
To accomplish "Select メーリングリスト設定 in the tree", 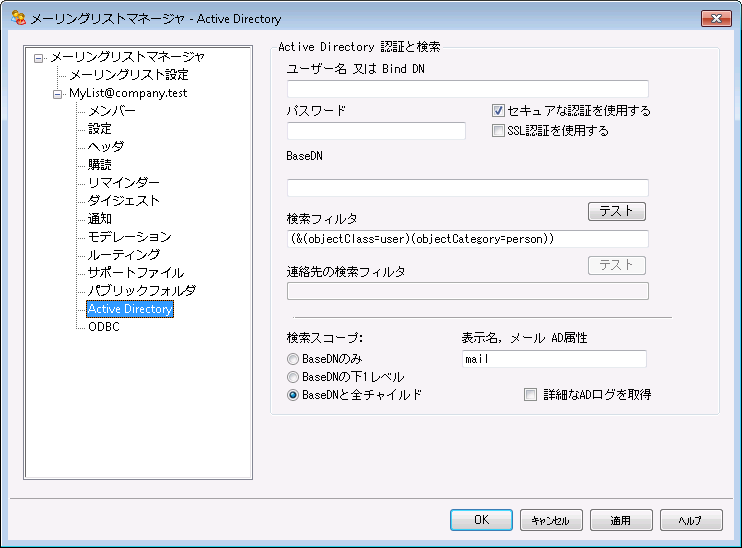I will tap(129, 75).
